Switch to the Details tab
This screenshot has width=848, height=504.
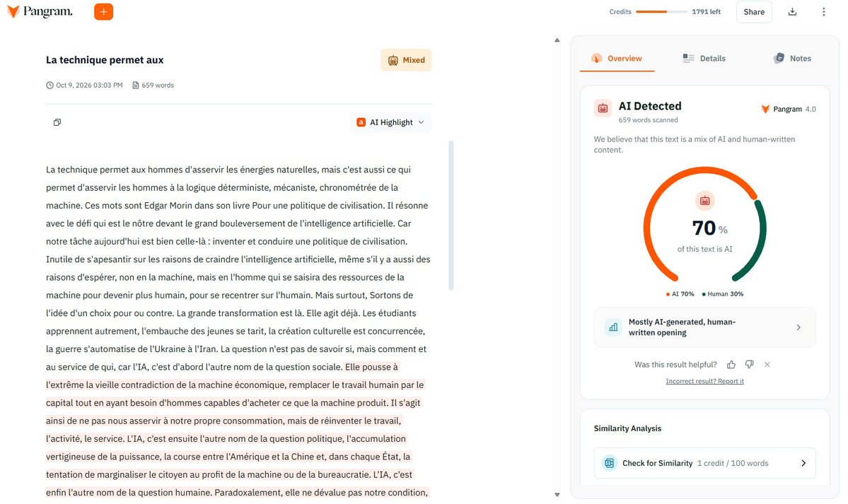pos(704,59)
